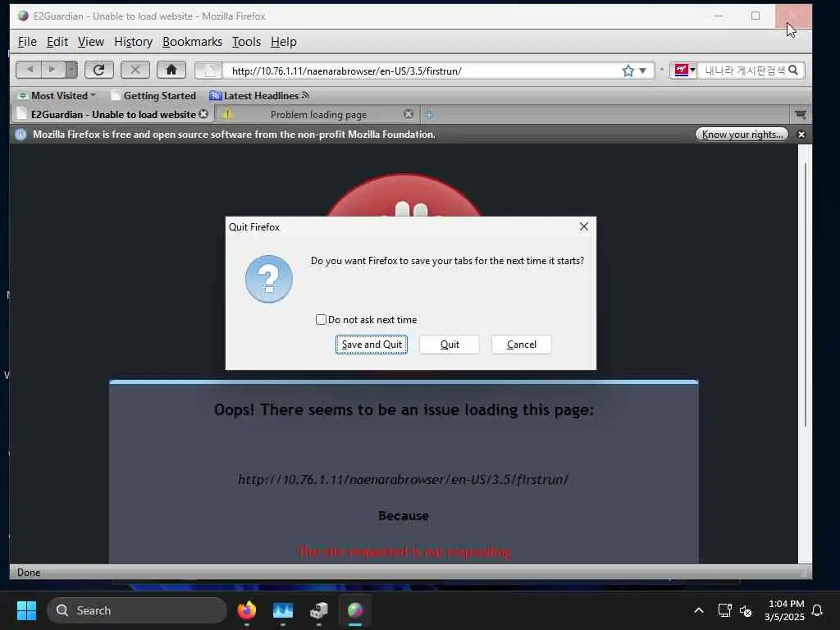Switch to the Problem loading page tab
The width and height of the screenshot is (840, 630).
pyautogui.click(x=318, y=114)
